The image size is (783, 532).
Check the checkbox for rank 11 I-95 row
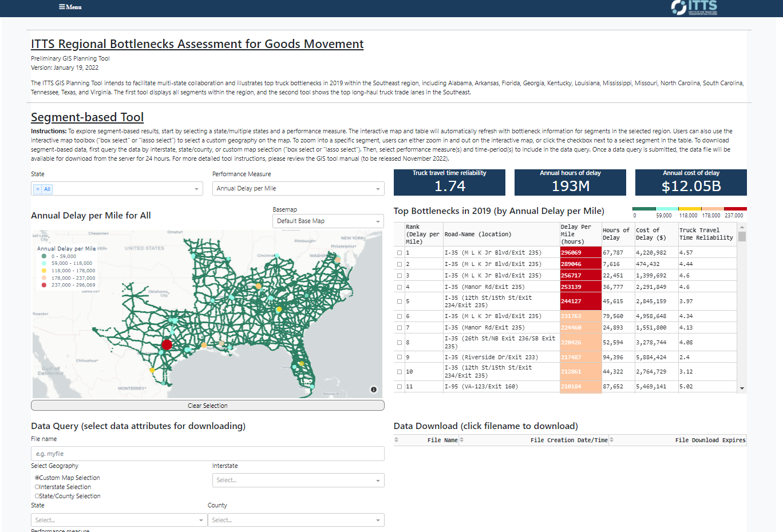point(400,387)
